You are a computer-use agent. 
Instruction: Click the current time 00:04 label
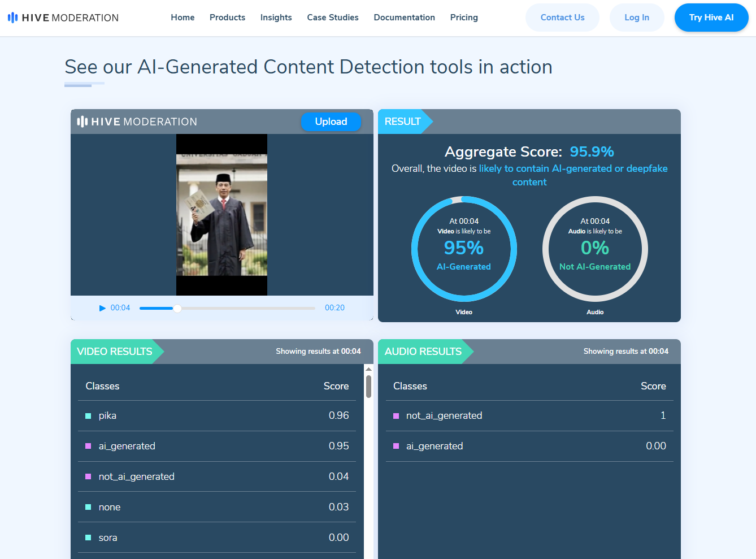click(120, 308)
